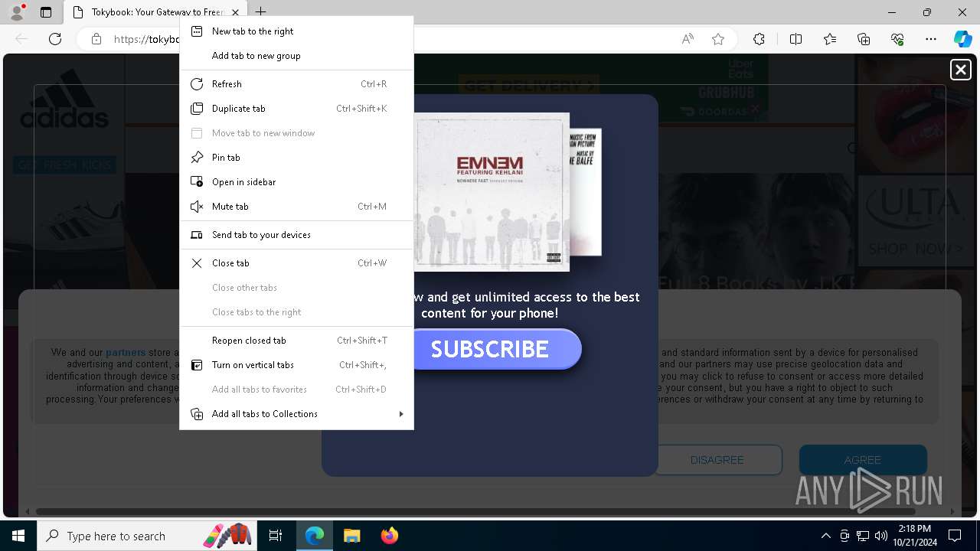Open the Read aloud icon
The height and width of the screenshot is (551, 980).
click(x=688, y=39)
